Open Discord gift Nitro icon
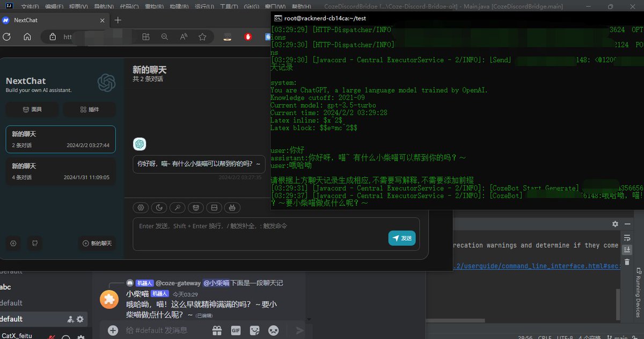The height and width of the screenshot is (339, 644). [x=217, y=330]
